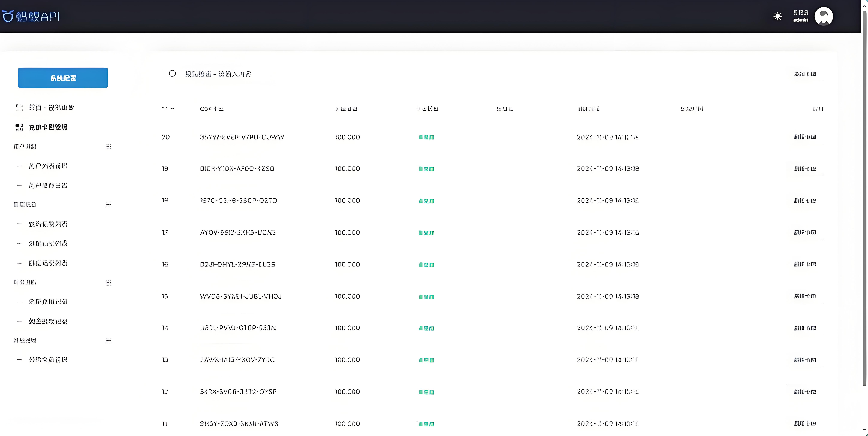Open the admin avatar menu
Viewport: 868px width, 436px height.
pos(823,16)
